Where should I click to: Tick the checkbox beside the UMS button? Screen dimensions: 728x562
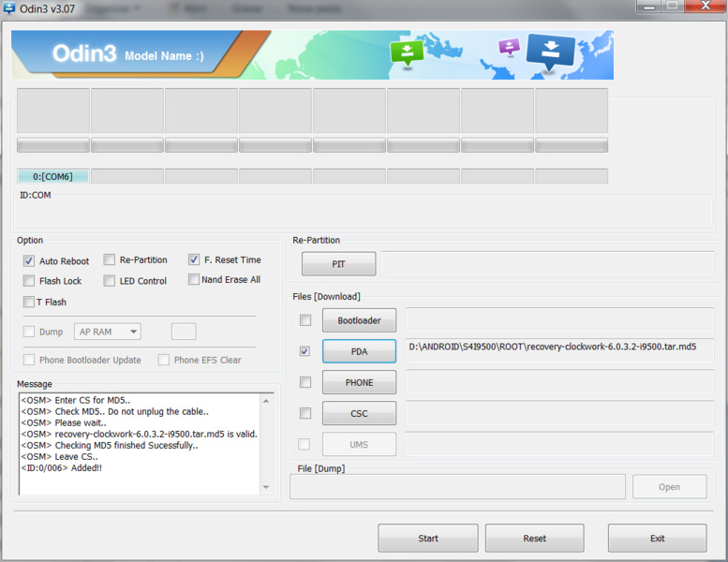pos(305,444)
